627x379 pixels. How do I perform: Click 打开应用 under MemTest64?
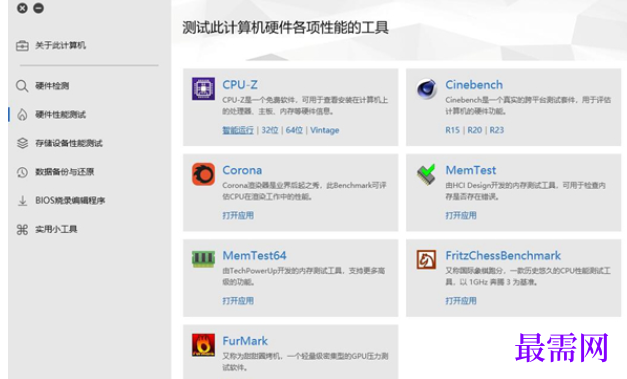click(x=238, y=301)
